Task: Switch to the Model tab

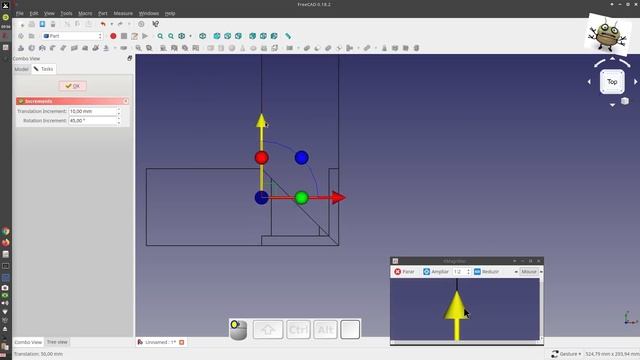Action: [x=22, y=69]
